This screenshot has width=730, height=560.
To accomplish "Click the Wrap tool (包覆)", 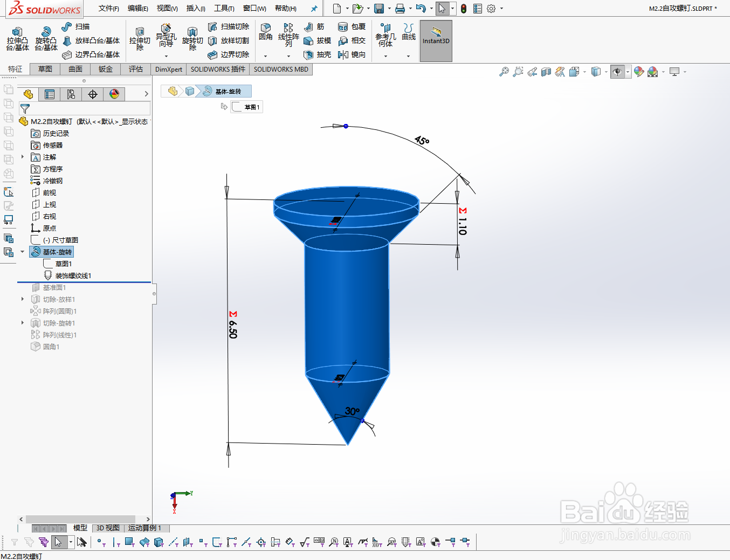I will click(352, 26).
